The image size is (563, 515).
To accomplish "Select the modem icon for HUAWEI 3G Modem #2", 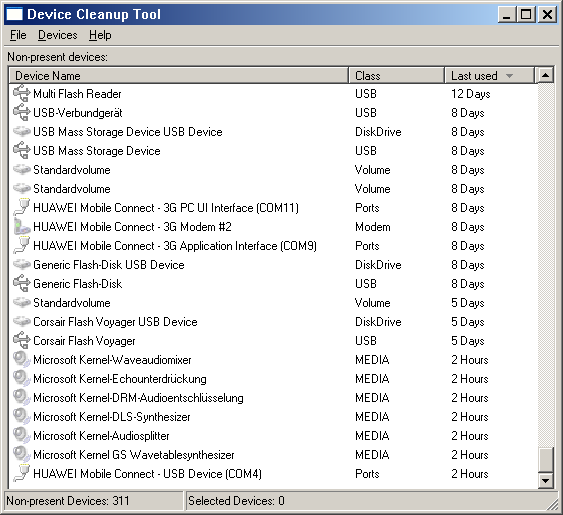I will click(22, 227).
